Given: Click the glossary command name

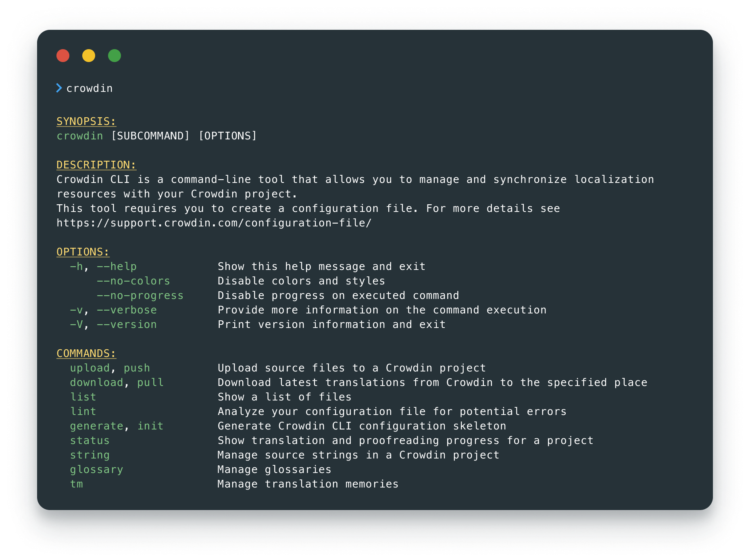Looking at the screenshot, I should tap(96, 470).
